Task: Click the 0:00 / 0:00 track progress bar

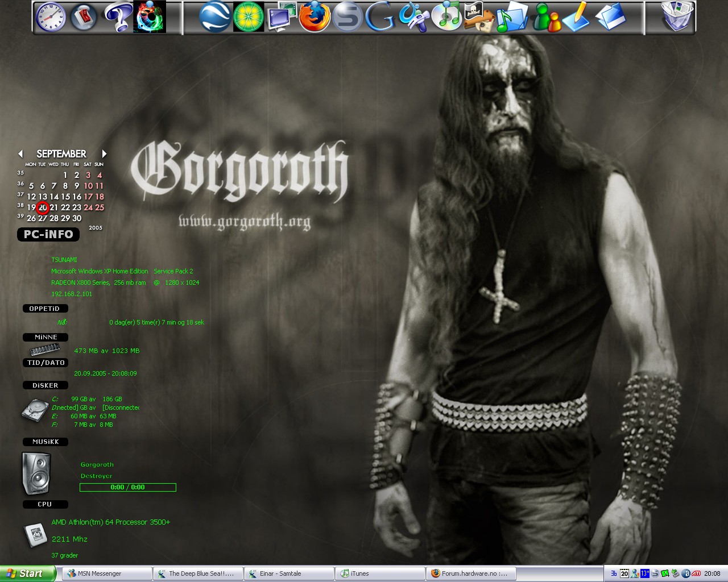Action: pos(128,487)
